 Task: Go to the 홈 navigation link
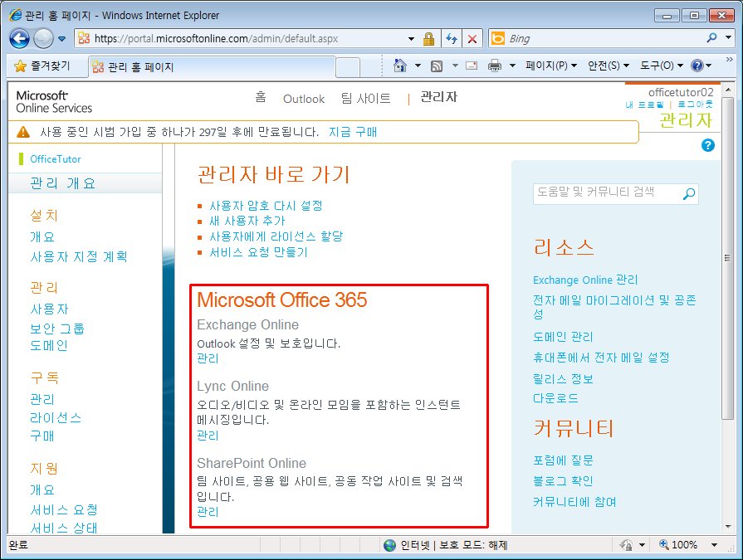[261, 98]
